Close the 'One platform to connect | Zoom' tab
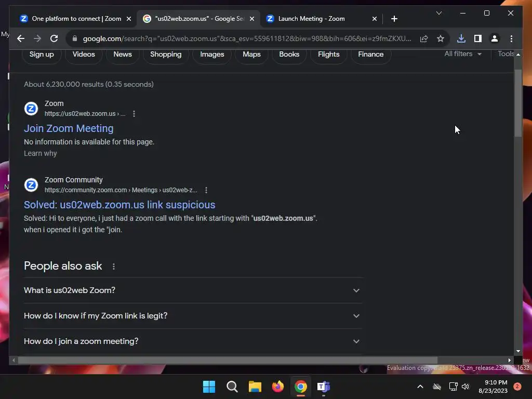This screenshot has width=532, height=399. (x=129, y=19)
